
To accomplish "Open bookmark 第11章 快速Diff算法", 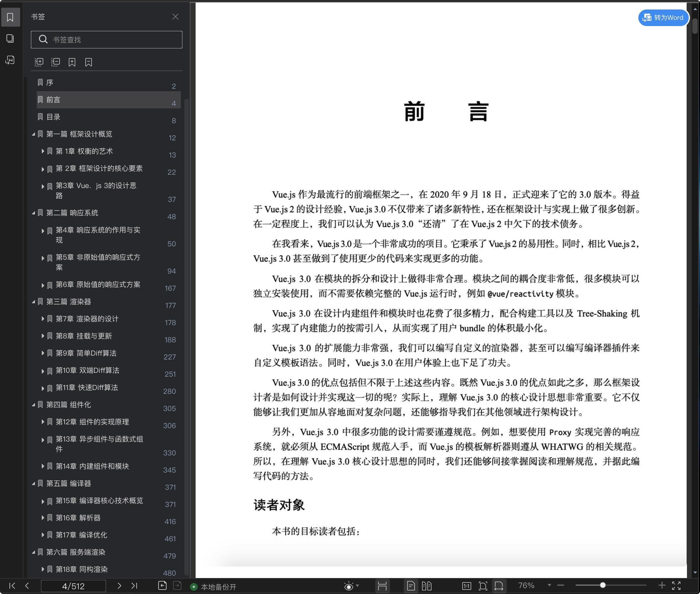I will tap(87, 388).
